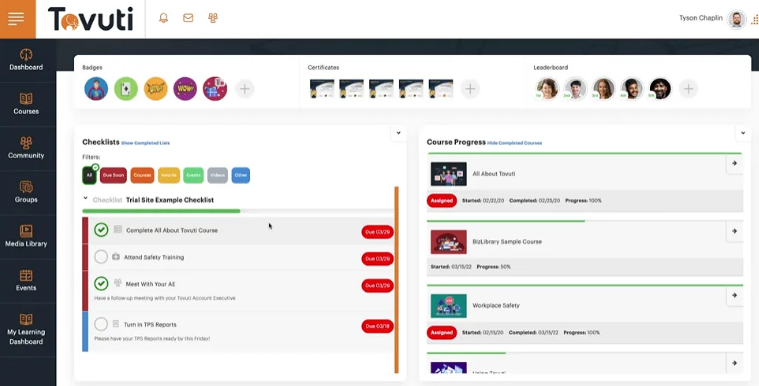Click the green playing card badge
Viewport: 759px width, 386px height.
click(126, 89)
